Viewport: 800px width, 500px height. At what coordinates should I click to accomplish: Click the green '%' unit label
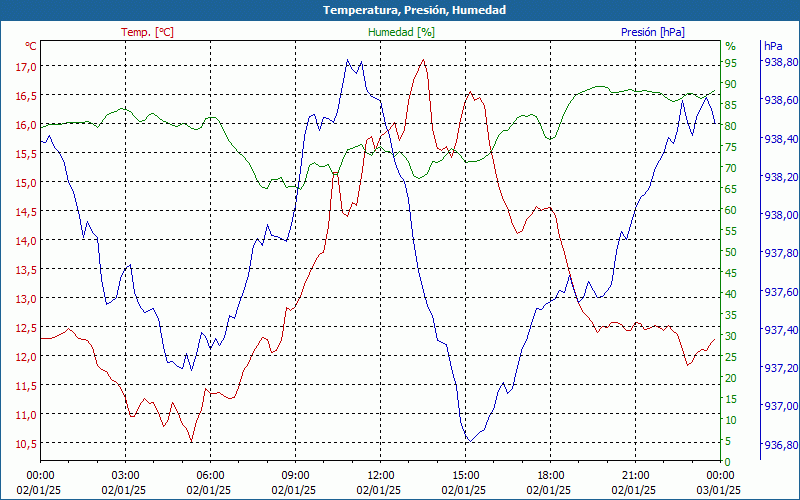[731, 46]
